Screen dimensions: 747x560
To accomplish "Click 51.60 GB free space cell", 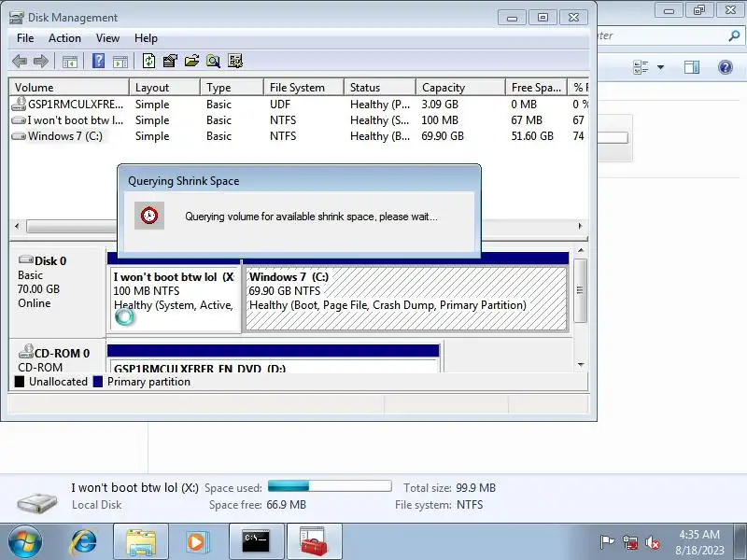I will 532,136.
